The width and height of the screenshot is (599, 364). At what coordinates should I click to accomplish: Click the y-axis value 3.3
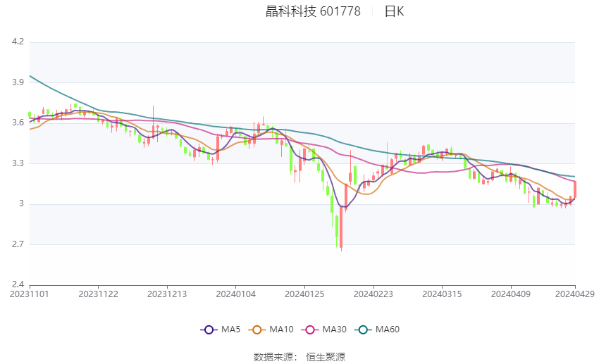18,163
